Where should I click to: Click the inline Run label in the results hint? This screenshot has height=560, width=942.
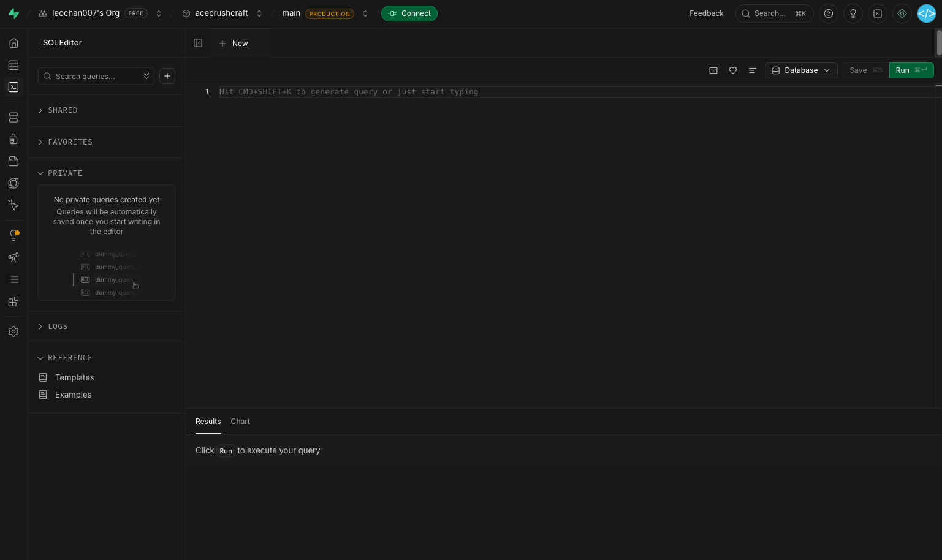pyautogui.click(x=226, y=451)
